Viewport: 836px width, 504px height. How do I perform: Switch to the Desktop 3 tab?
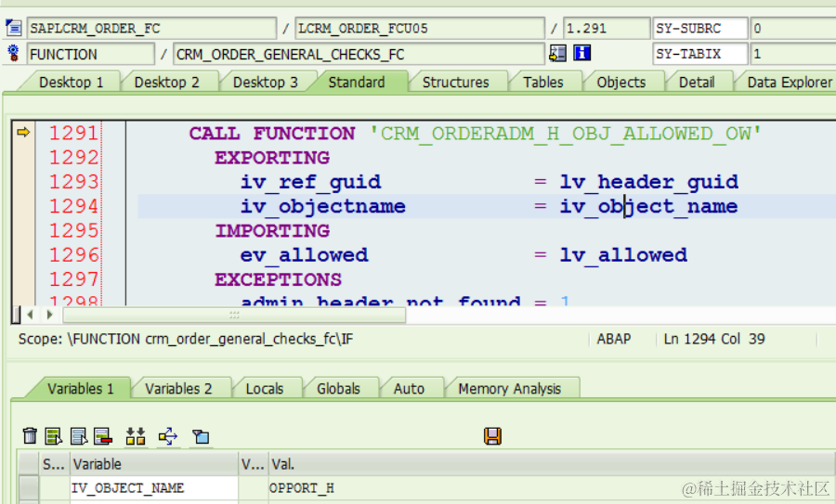tap(265, 82)
